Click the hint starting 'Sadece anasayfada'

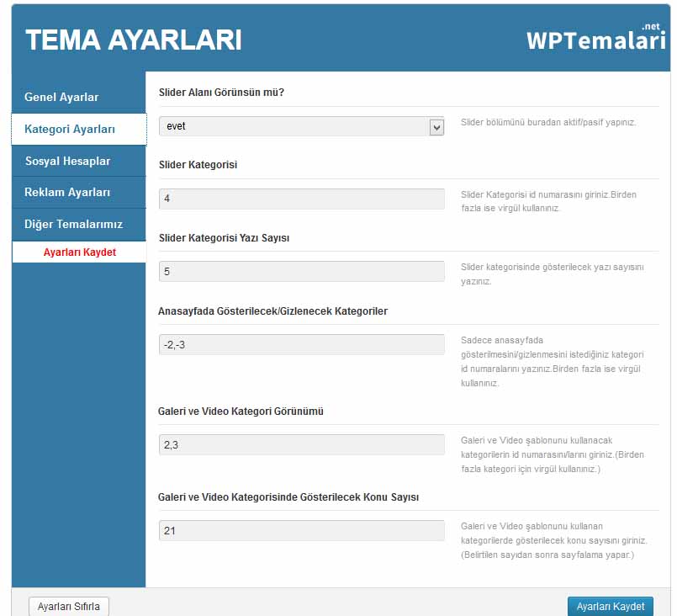click(x=552, y=362)
